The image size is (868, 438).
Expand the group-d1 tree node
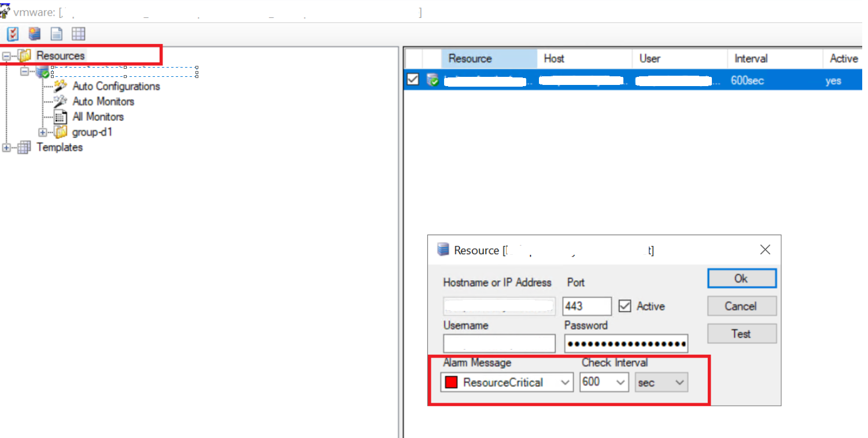(43, 132)
